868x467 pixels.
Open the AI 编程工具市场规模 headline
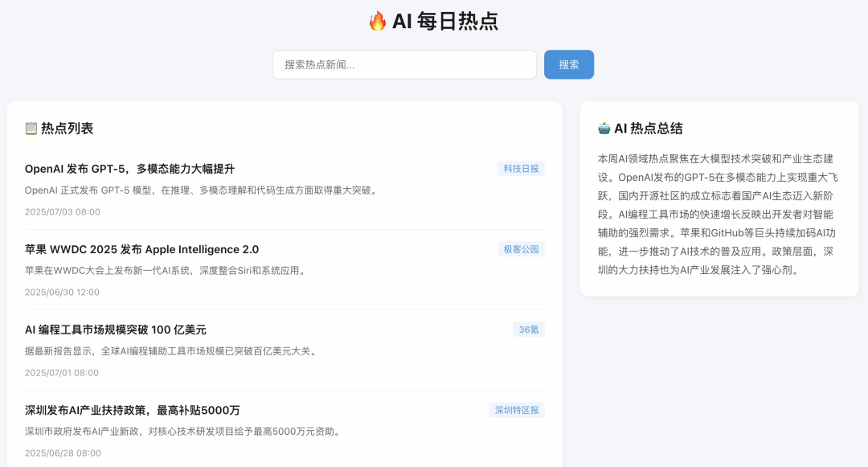point(115,330)
